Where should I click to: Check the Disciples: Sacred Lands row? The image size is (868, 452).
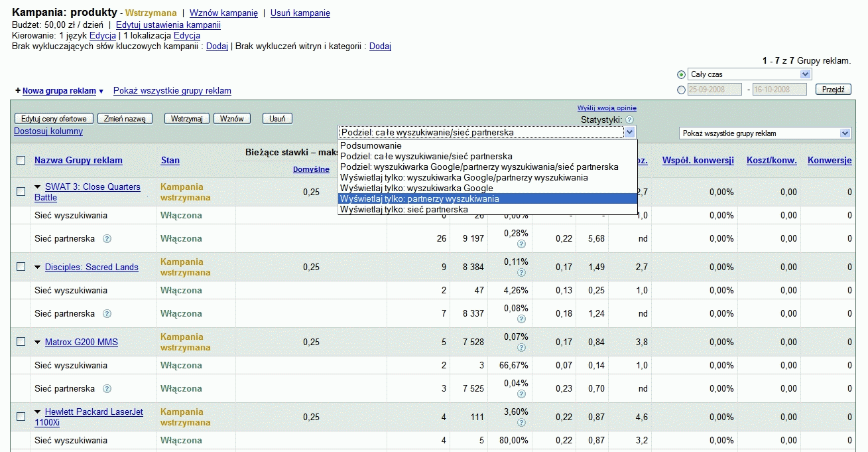point(21,267)
